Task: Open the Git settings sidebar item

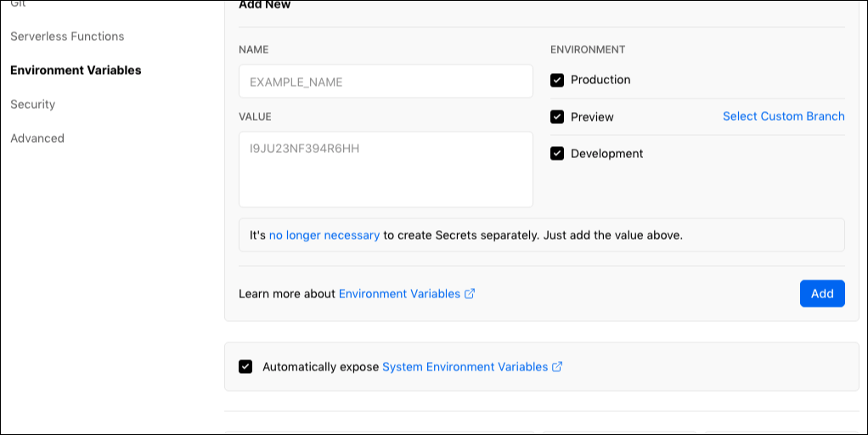Action: click(18, 3)
